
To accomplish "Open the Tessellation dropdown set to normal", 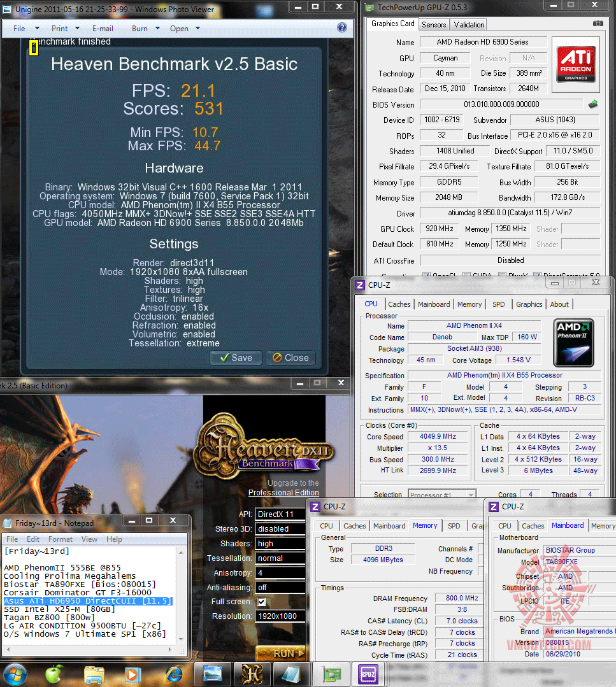I will (x=280, y=558).
